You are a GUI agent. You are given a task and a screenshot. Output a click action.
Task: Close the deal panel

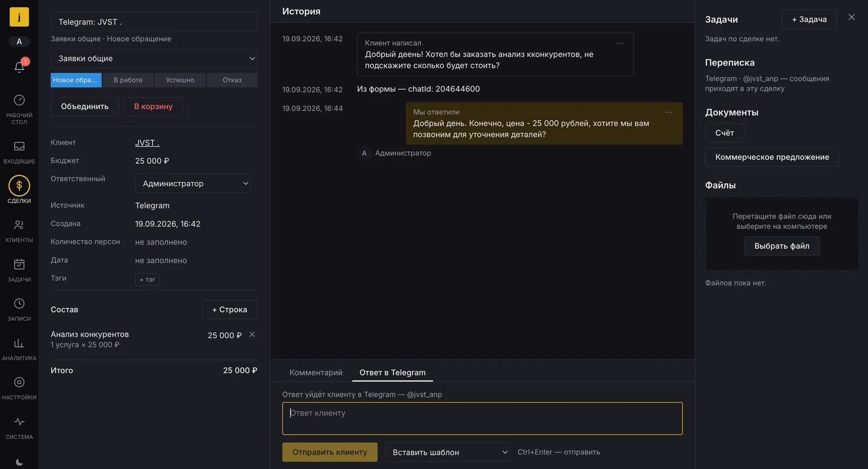click(x=852, y=17)
